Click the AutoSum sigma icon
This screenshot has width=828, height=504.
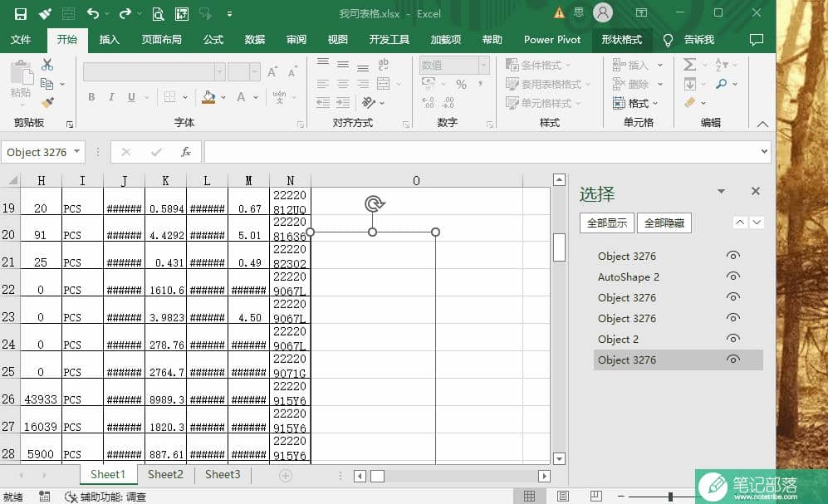(689, 65)
